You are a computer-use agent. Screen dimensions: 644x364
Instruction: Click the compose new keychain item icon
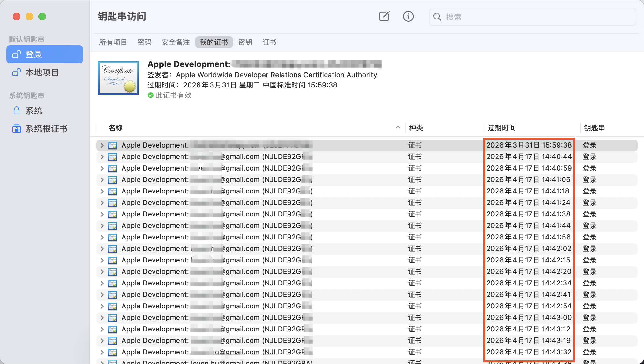(x=384, y=17)
